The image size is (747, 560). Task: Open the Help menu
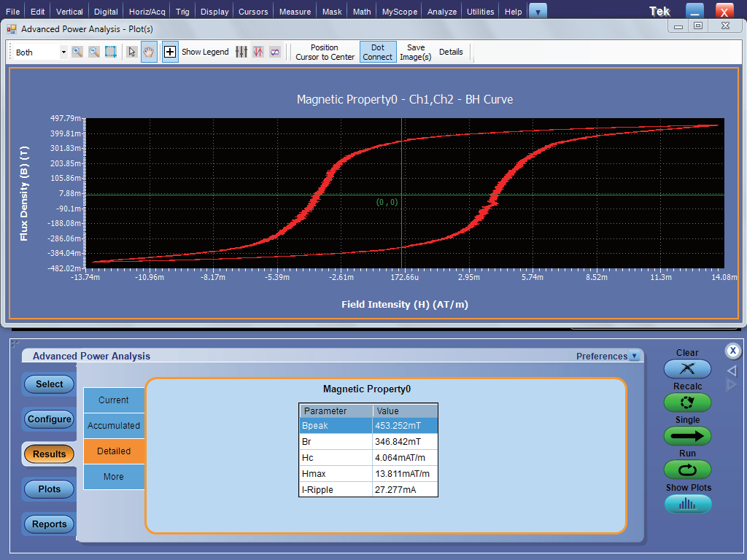pos(513,12)
